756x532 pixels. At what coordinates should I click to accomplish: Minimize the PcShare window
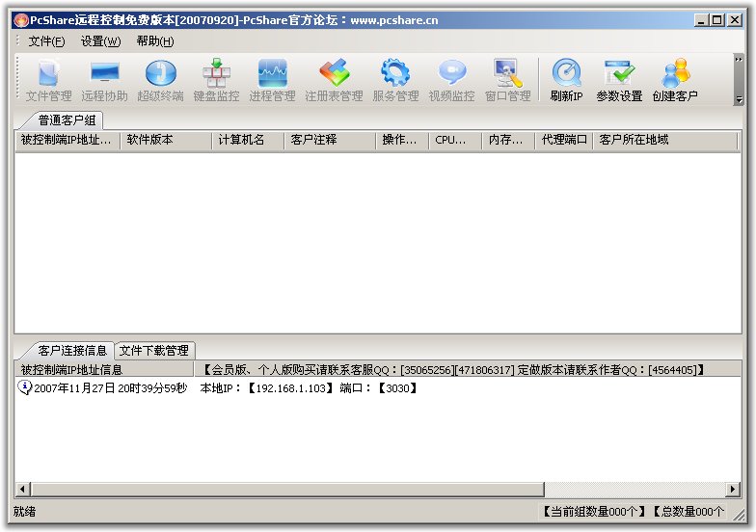[701, 20]
